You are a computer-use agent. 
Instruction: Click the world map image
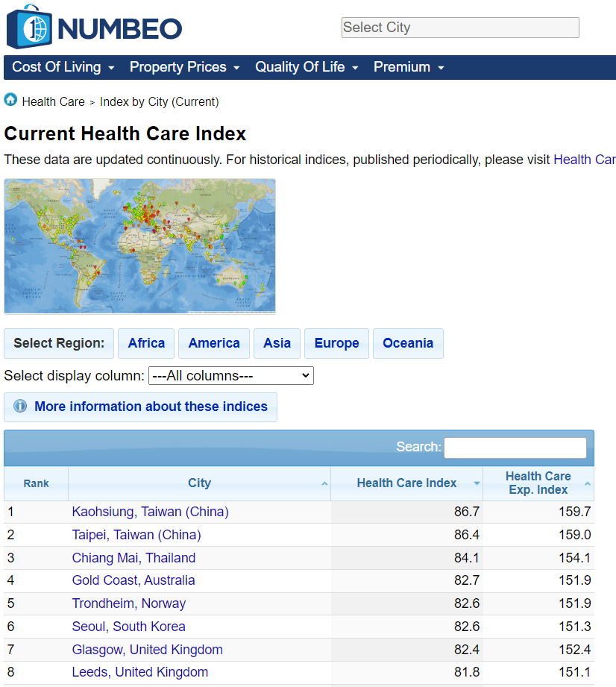pos(139,245)
